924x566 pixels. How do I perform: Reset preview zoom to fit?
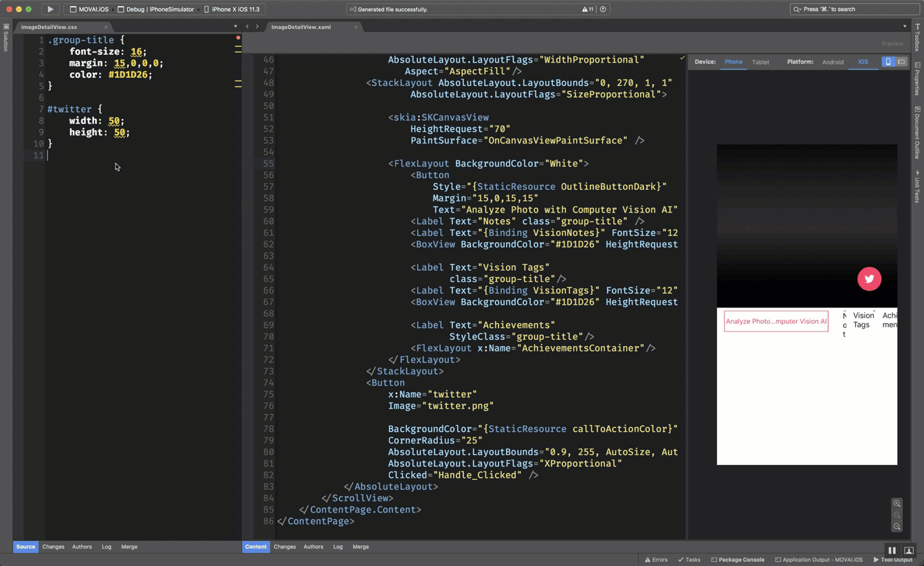point(896,515)
